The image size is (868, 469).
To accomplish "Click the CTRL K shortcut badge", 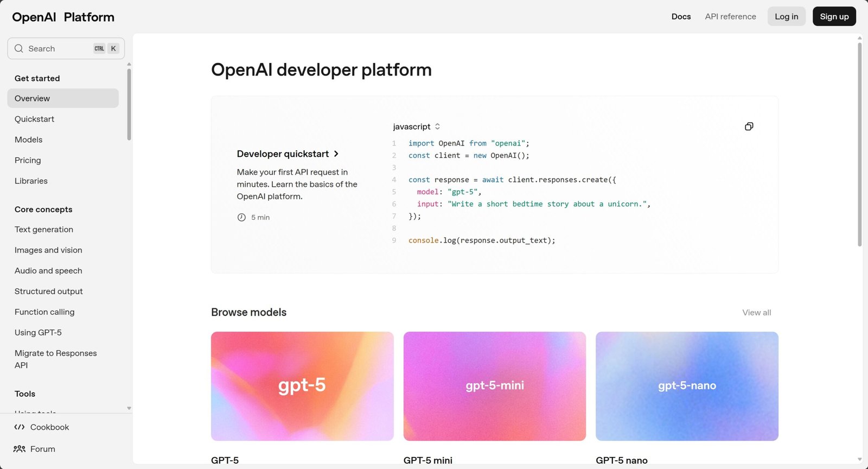I will click(x=106, y=48).
